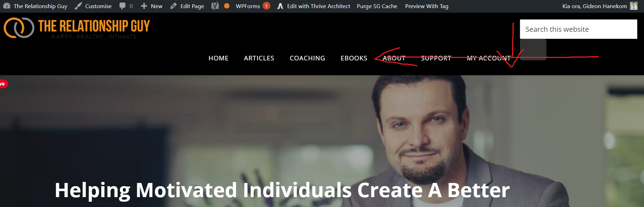Click The Relationship Guy logo
The height and width of the screenshot is (207, 644).
(x=77, y=28)
